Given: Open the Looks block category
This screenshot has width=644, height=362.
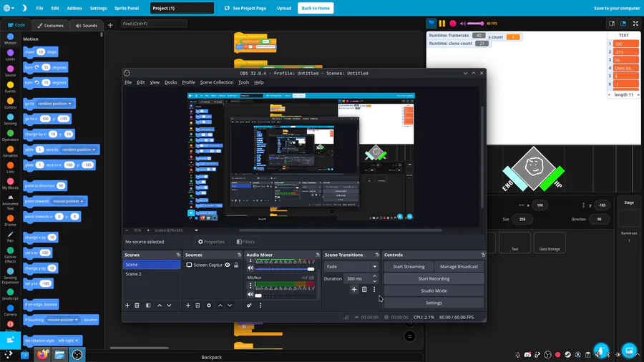Looking at the screenshot, I should point(10,55).
